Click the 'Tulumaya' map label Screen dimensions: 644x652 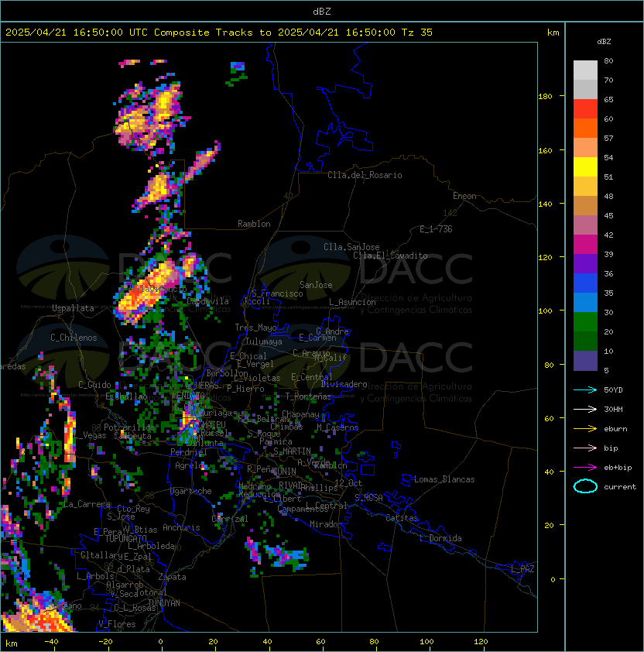(264, 341)
